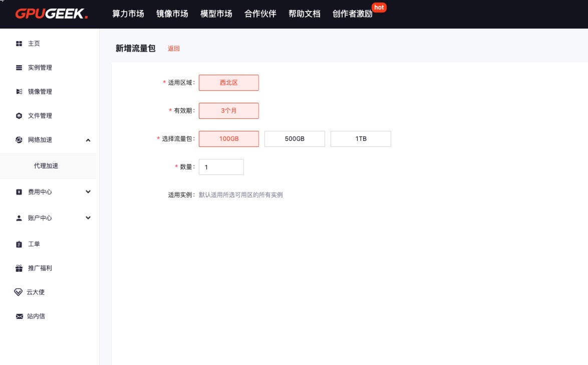Click the 主页 grid icon in sidebar

pyautogui.click(x=19, y=44)
